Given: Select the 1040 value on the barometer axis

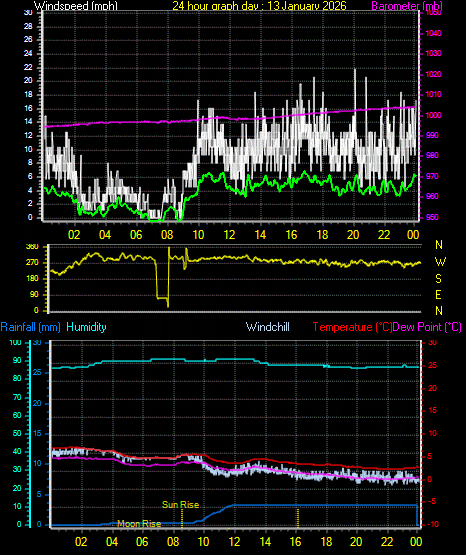Looking at the screenshot, I should point(433,33).
